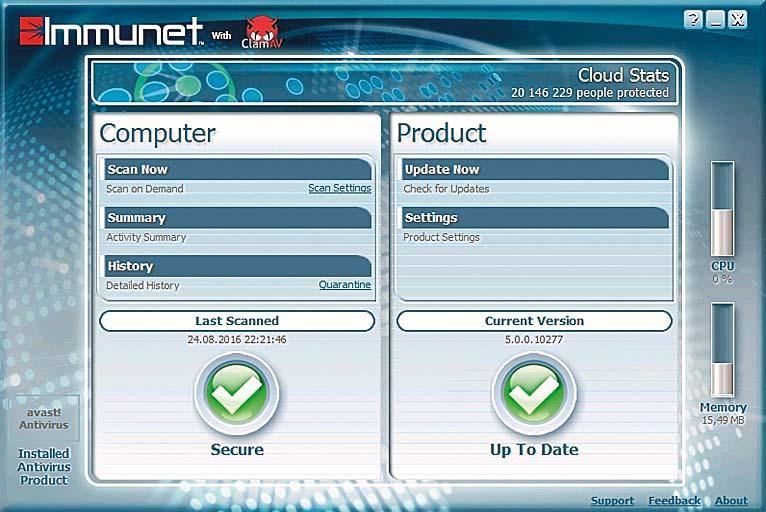The height and width of the screenshot is (512, 766).
Task: Click the CPU usage meter
Action: click(722, 209)
